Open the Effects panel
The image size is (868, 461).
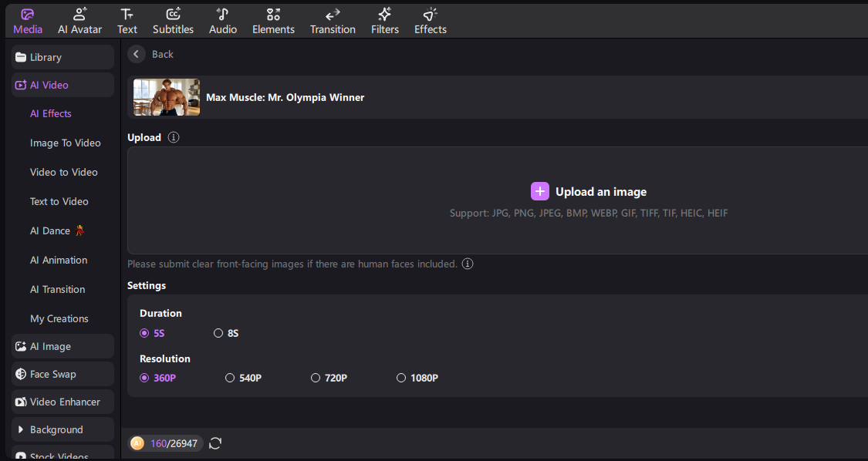pos(430,20)
